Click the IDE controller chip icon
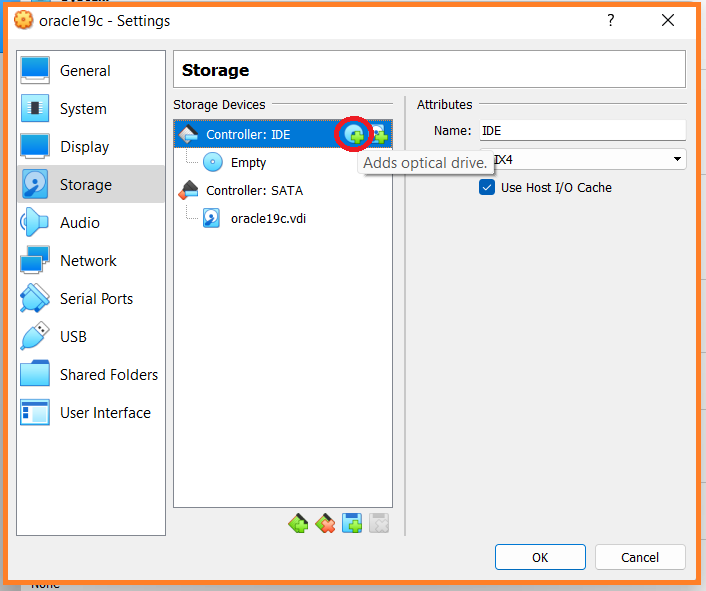The image size is (706, 591). point(188,134)
